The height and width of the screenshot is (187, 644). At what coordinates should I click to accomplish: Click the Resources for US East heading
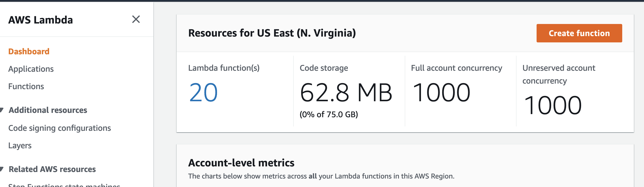pyautogui.click(x=272, y=33)
